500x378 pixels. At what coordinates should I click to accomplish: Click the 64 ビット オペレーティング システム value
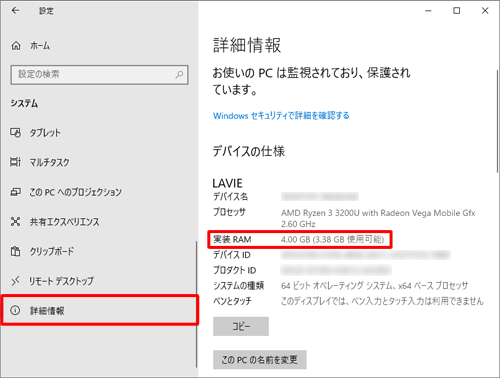pos(375,286)
